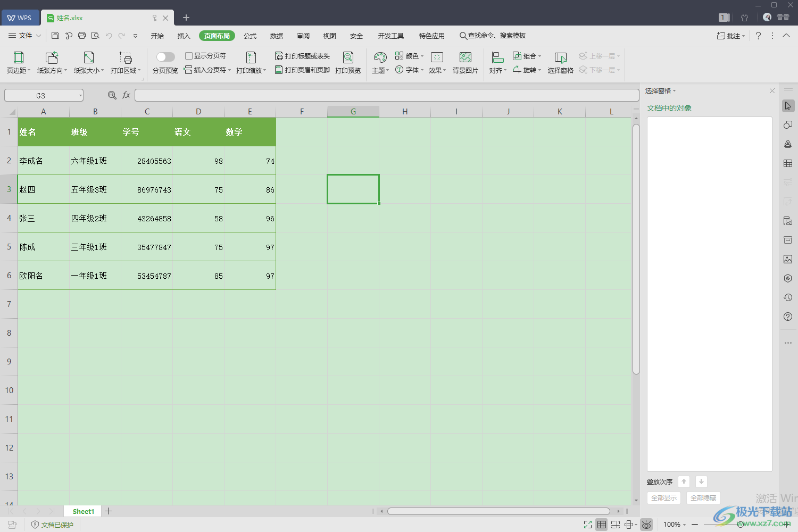
Task: Click 文档已保护 shield icon in status bar
Action: [x=35, y=525]
